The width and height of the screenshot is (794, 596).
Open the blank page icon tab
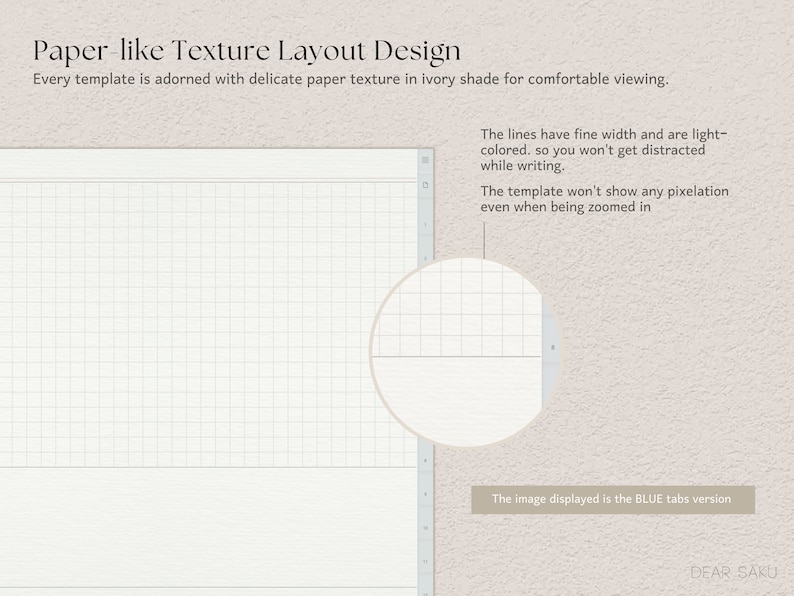coord(425,185)
